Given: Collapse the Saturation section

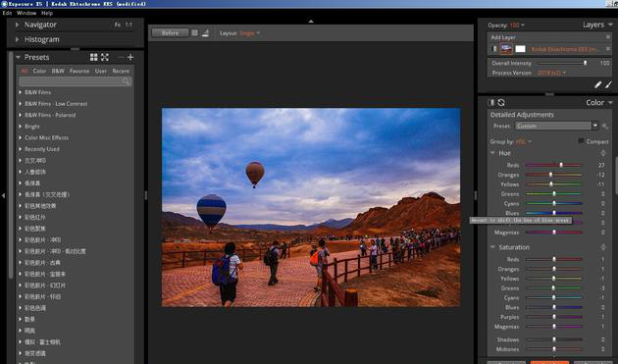Looking at the screenshot, I should pos(492,247).
